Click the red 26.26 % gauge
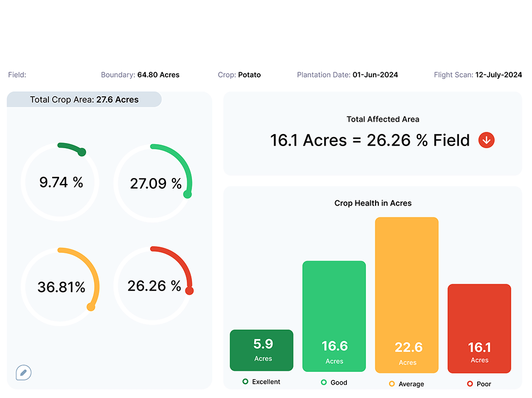This screenshot has height=398, width=532. (153, 286)
